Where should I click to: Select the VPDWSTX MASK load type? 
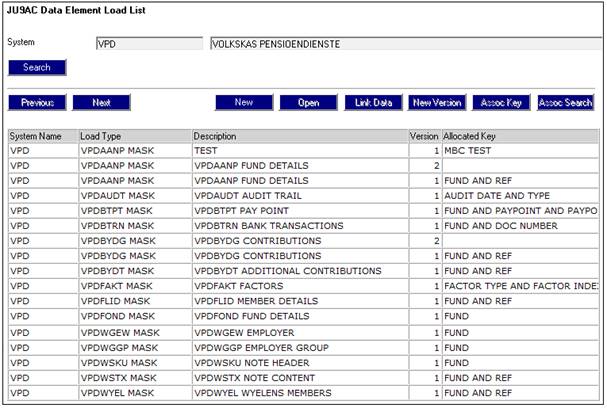point(135,378)
